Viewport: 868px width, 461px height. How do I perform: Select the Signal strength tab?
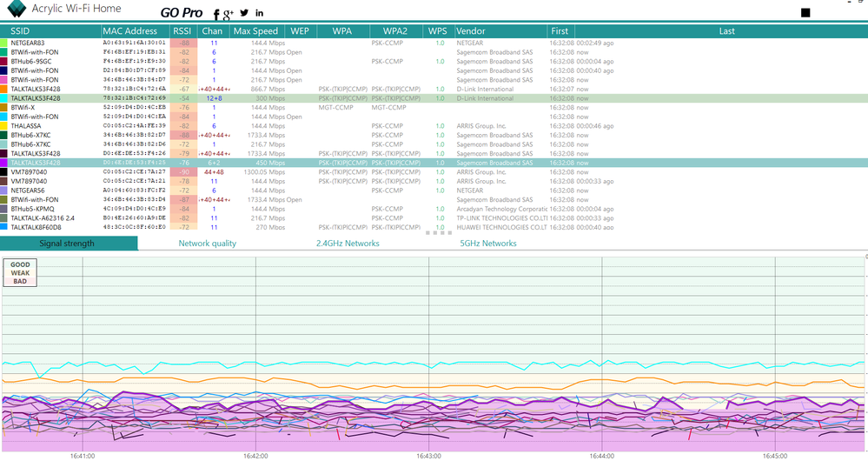pos(67,244)
